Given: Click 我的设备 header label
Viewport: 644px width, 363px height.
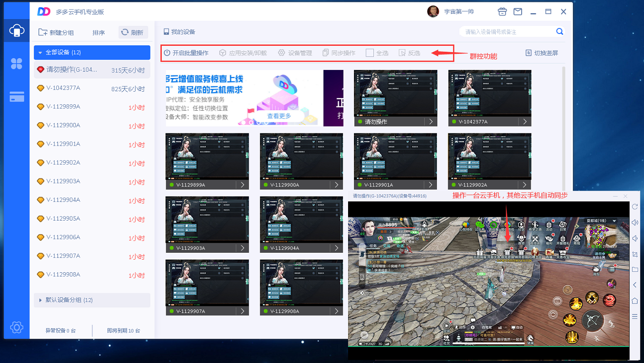Looking at the screenshot, I should (x=179, y=32).
